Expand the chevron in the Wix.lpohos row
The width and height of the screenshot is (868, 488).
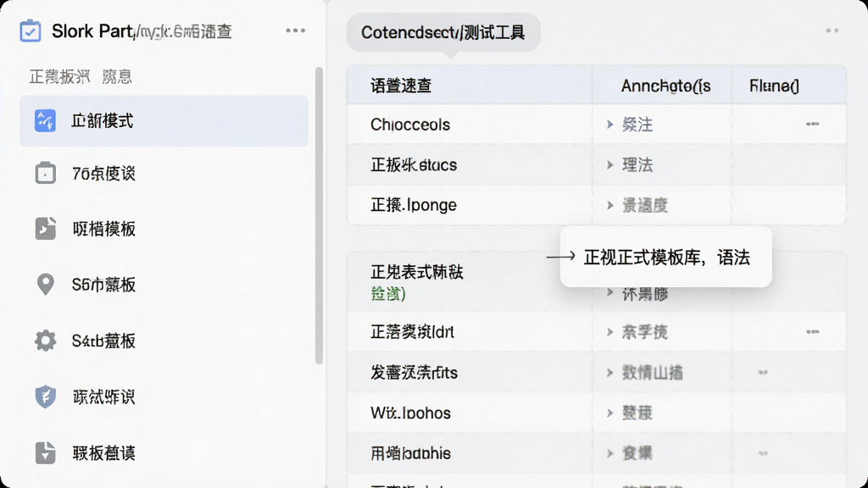click(610, 413)
